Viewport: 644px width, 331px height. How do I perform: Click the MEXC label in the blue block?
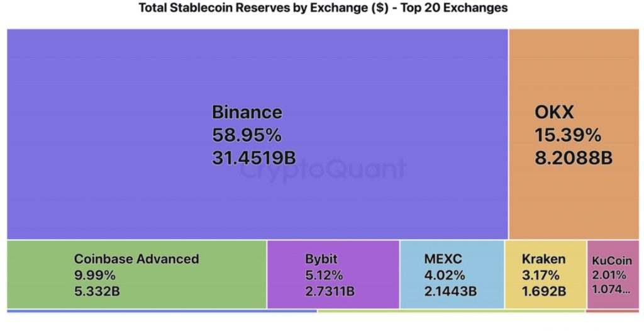coord(443,259)
